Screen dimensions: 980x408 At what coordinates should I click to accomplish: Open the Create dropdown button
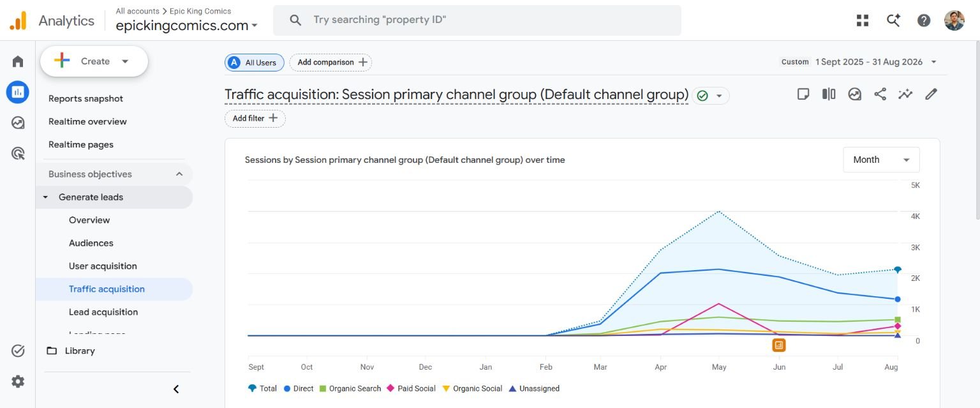(94, 61)
